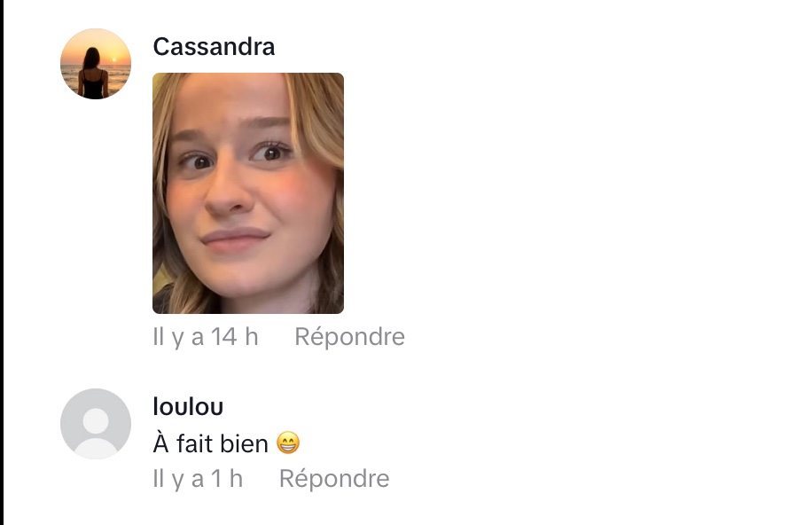
Task: Open the Cassandra username profile link
Action: pyautogui.click(x=214, y=47)
